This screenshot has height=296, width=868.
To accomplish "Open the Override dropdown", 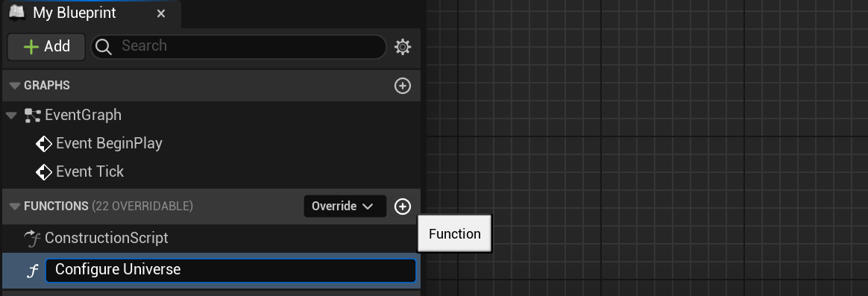I will tap(345, 207).
